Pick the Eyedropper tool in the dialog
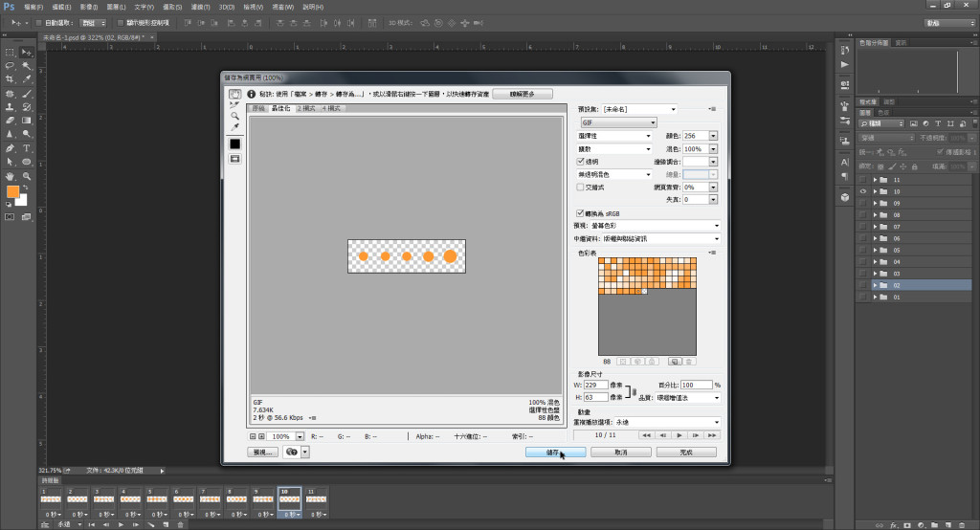Image resolution: width=980 pixels, height=530 pixels. point(234,126)
